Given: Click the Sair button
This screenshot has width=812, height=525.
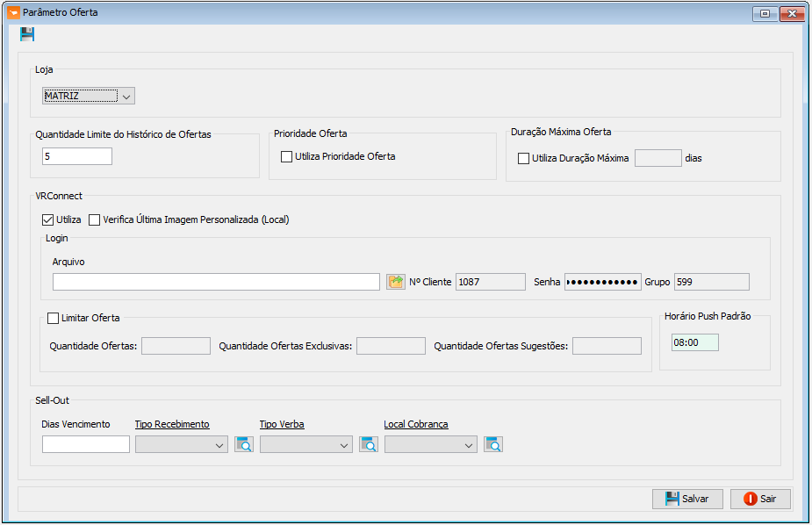Looking at the screenshot, I should tap(760, 499).
